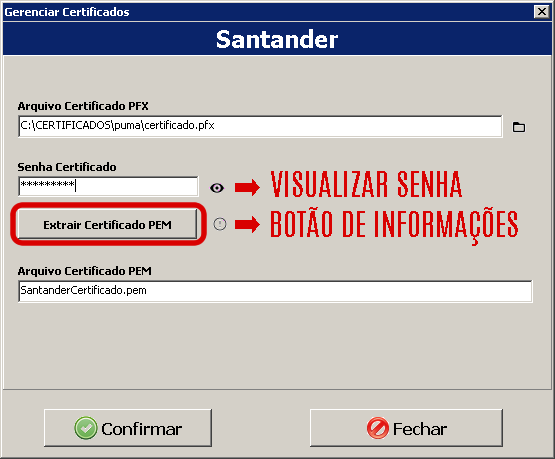The image size is (555, 459).
Task: Focus the Arquivo Certificado PFX path field
Action: 260,126
